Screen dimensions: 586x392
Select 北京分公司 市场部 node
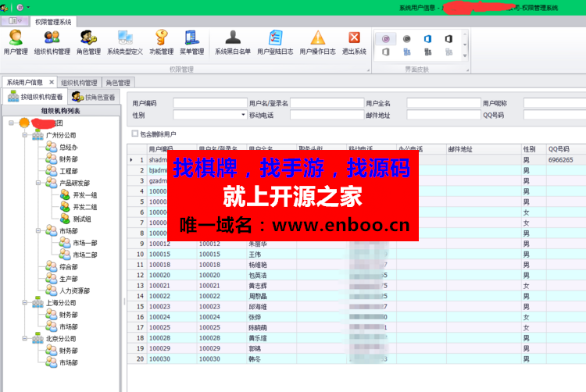coord(69,362)
